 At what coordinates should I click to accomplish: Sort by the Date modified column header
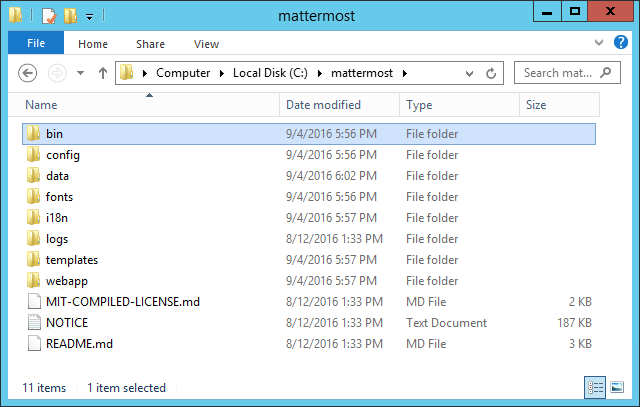[340, 105]
